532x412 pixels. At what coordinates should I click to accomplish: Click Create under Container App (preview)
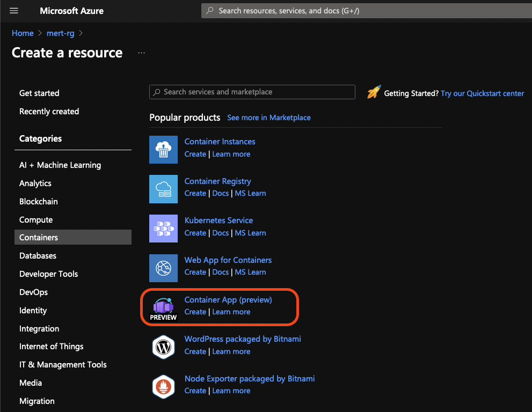(x=195, y=312)
